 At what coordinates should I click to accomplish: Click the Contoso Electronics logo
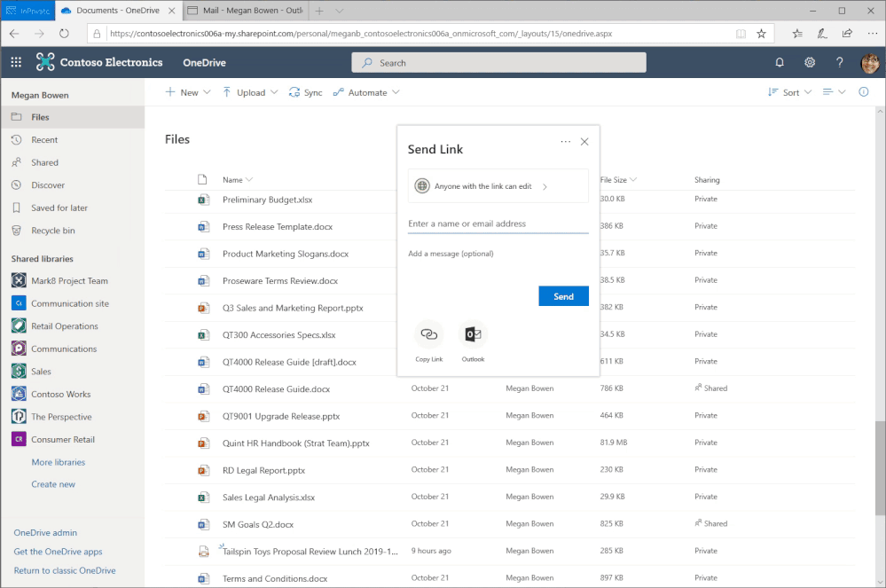tap(45, 62)
